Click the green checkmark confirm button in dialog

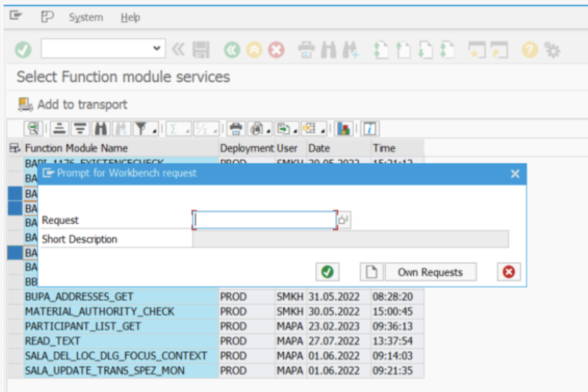tap(327, 272)
